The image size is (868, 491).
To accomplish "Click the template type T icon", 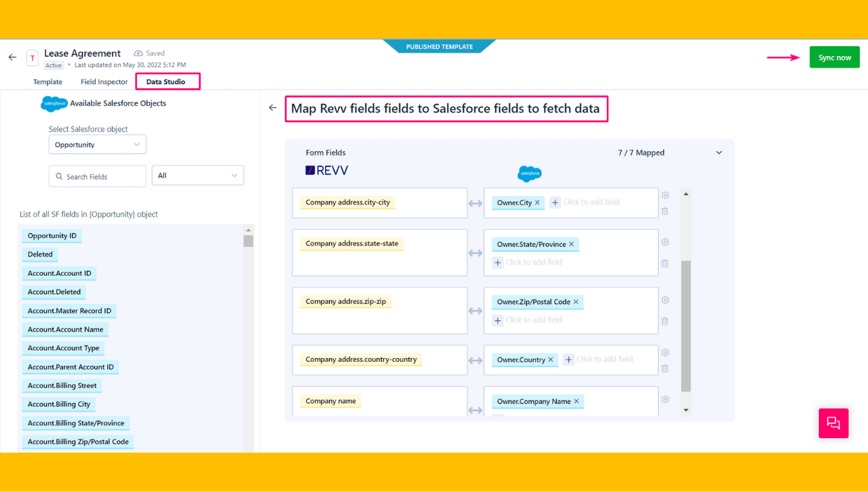I will [32, 58].
